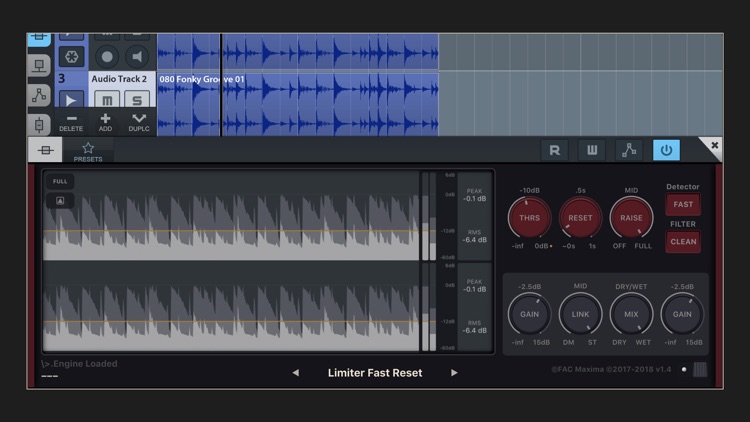Adjust the left input GAIN knob
The height and width of the screenshot is (422, 750).
(x=529, y=314)
